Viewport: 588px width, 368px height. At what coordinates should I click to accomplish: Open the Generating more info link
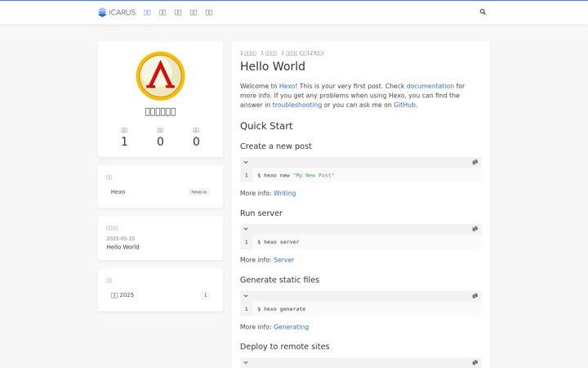[291, 326]
